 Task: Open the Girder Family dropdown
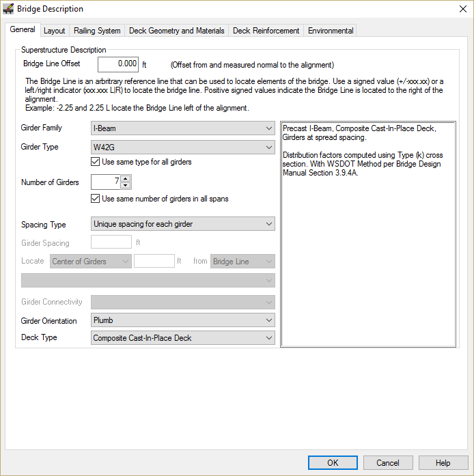[x=182, y=128]
